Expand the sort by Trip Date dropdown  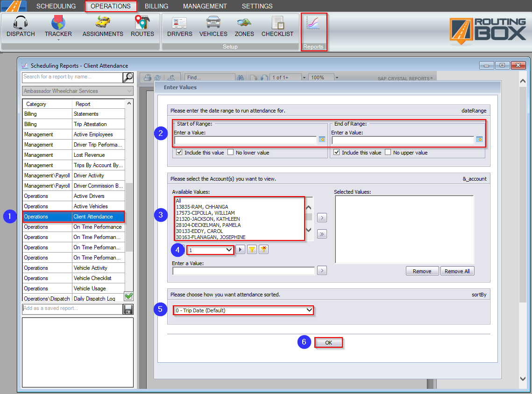point(309,310)
